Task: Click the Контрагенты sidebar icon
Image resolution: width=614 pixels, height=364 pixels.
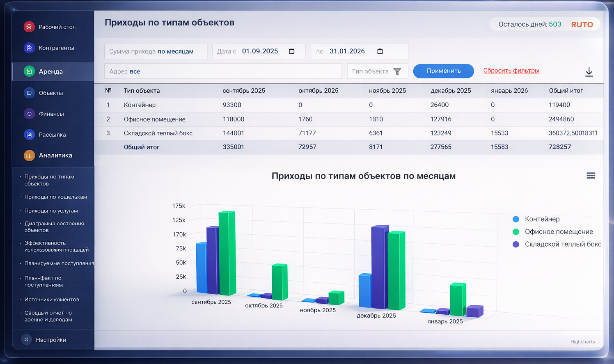Action: [29, 48]
